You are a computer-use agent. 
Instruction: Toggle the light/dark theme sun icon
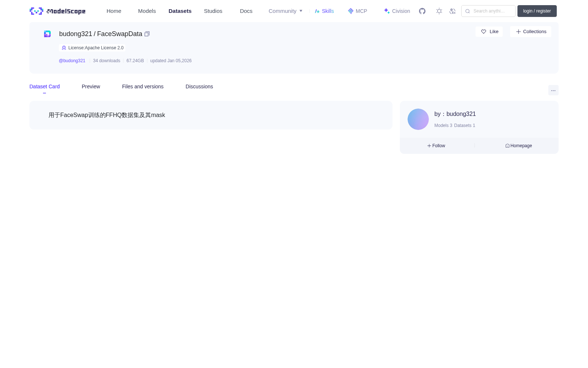(x=439, y=11)
